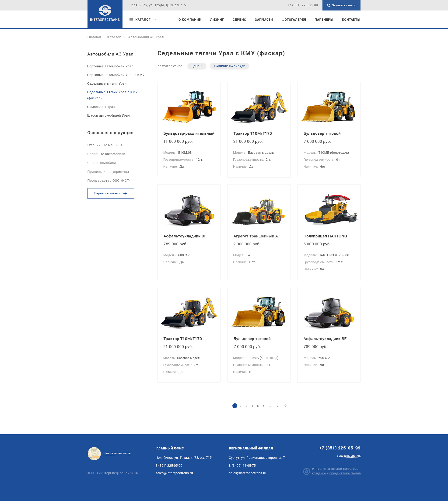Open Бортовые автомобили Урал category

coord(110,66)
